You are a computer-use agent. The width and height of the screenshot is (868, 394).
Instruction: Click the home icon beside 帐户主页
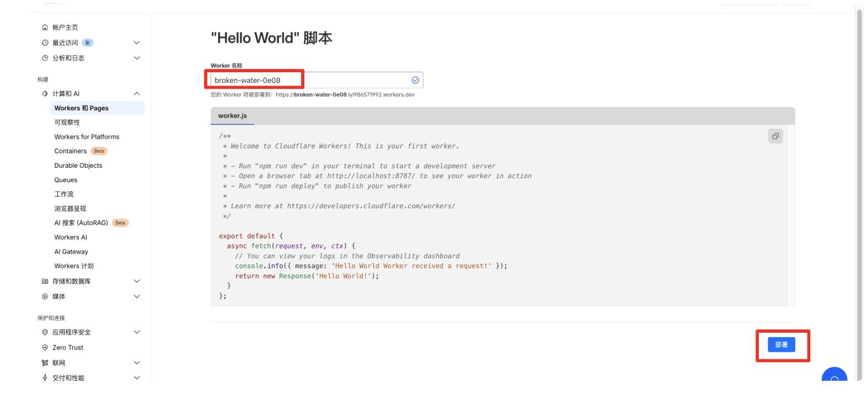click(45, 28)
